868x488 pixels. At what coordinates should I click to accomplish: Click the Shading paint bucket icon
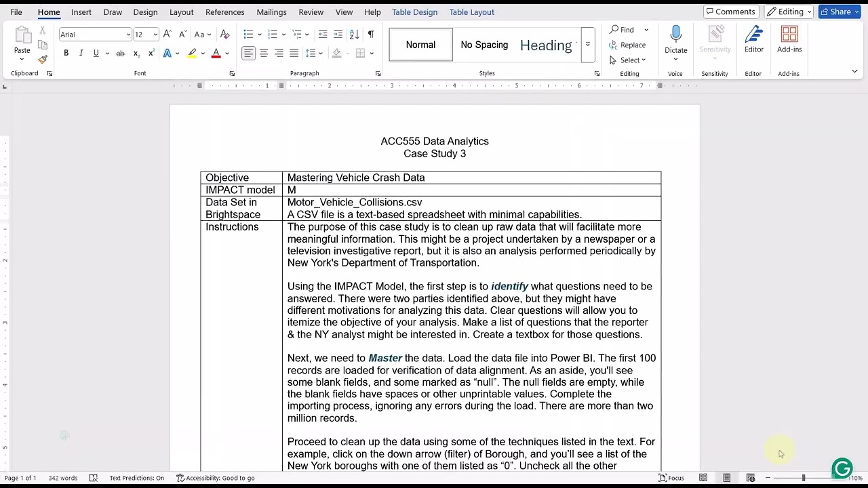337,53
